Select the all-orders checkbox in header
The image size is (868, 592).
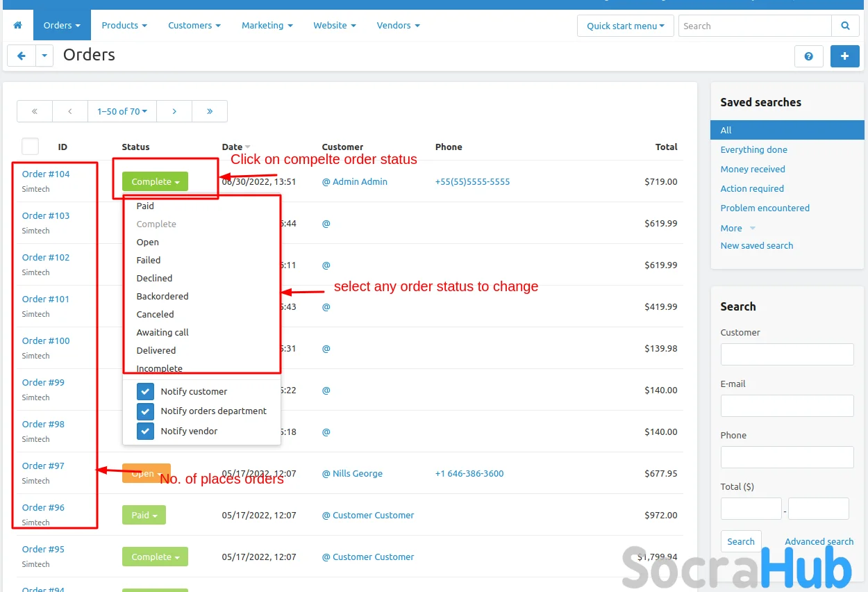[31, 147]
